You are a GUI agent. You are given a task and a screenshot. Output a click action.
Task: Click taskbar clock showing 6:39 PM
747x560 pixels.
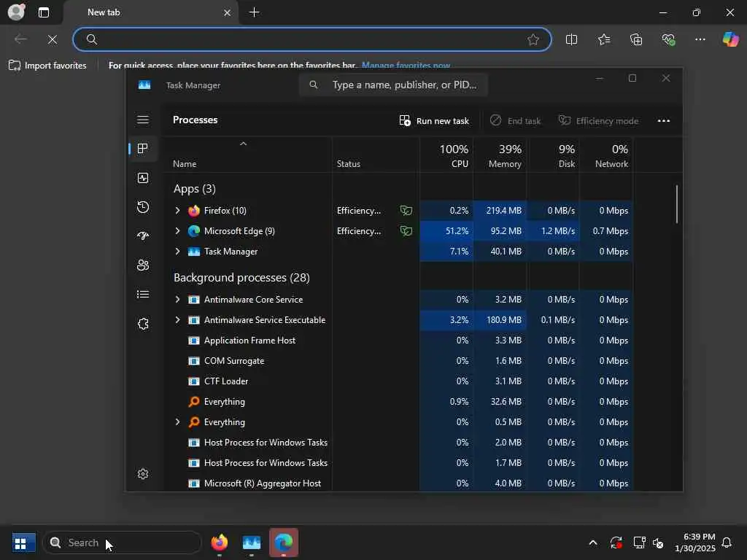point(694,542)
